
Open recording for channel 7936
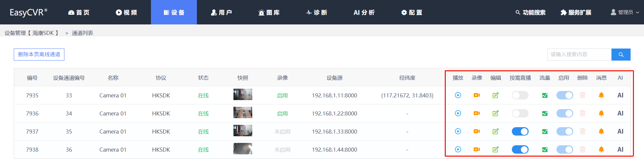coord(477,113)
